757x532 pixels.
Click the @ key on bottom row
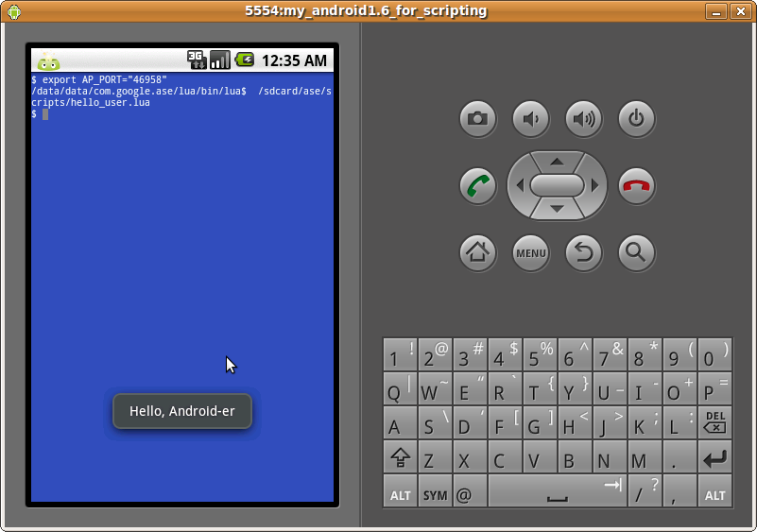click(470, 490)
